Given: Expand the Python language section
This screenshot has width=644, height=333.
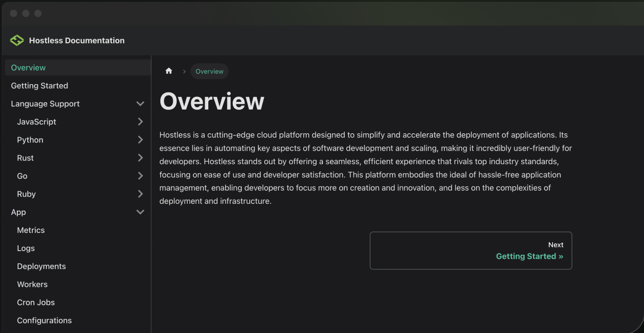Looking at the screenshot, I should (x=141, y=140).
